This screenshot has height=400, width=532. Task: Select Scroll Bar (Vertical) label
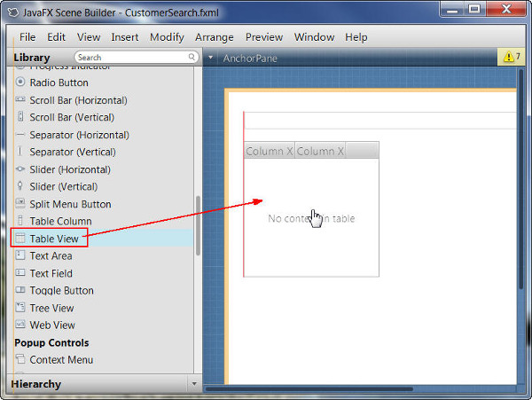72,117
